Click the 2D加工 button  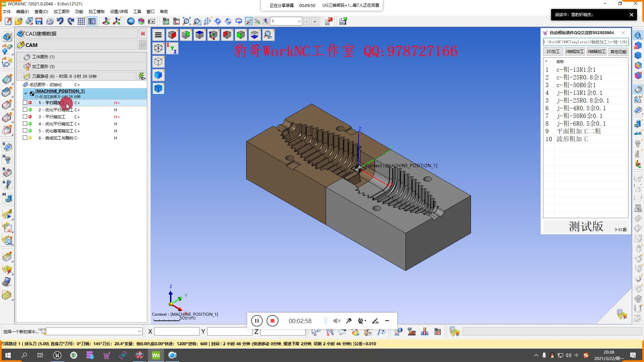coord(553,52)
